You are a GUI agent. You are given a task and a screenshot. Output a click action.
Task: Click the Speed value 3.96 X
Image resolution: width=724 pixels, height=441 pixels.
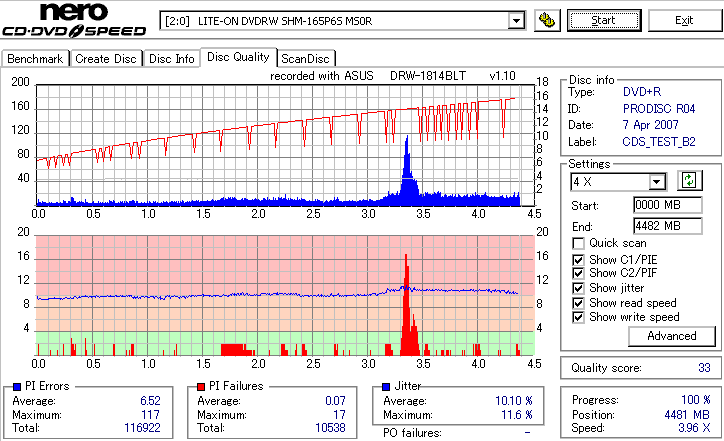click(694, 428)
